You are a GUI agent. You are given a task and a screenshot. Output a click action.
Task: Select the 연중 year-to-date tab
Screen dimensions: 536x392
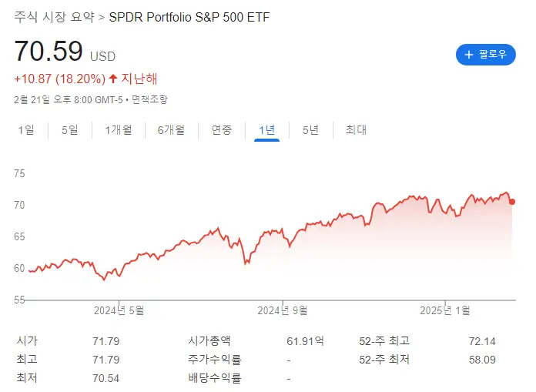click(222, 130)
